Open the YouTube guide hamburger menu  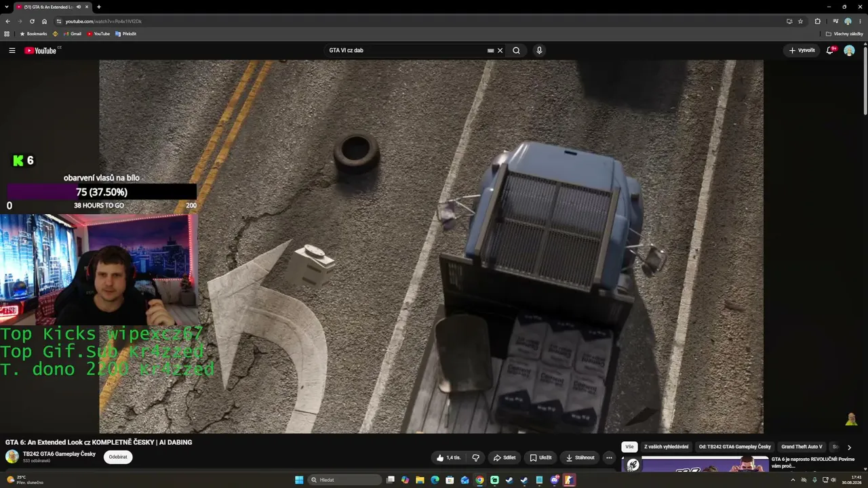(12, 50)
